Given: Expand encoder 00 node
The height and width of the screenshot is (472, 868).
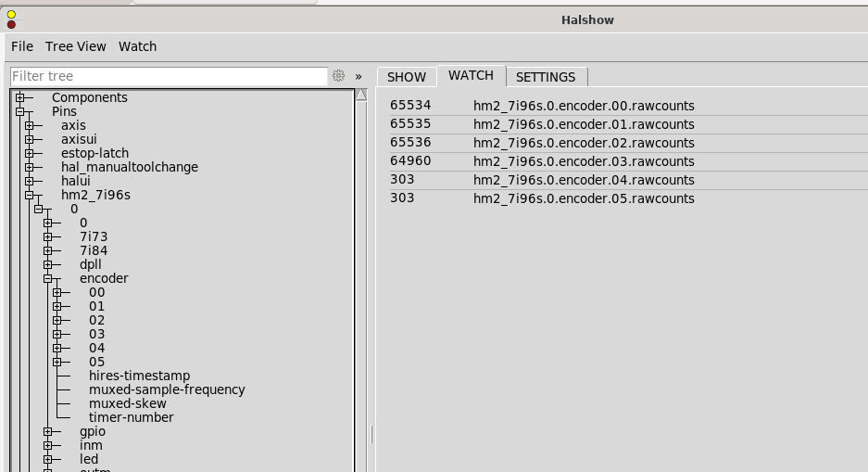Looking at the screenshot, I should pyautogui.click(x=57, y=292).
